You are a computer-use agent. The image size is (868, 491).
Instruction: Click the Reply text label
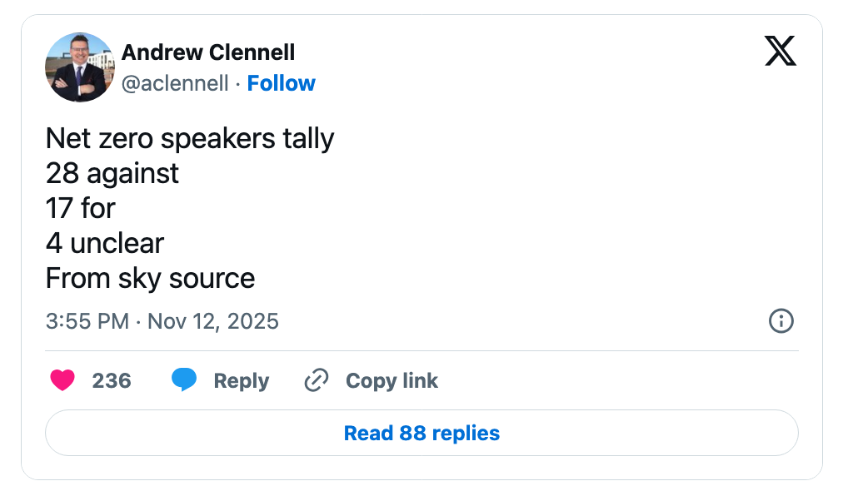(x=241, y=380)
